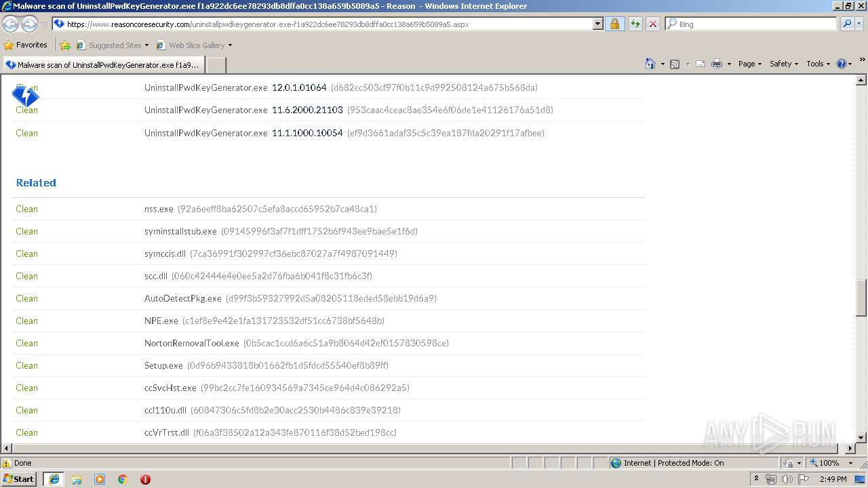Viewport: 868px width, 488px height.
Task: Click the horizontal scrollbar right arrow
Action: click(x=850, y=449)
